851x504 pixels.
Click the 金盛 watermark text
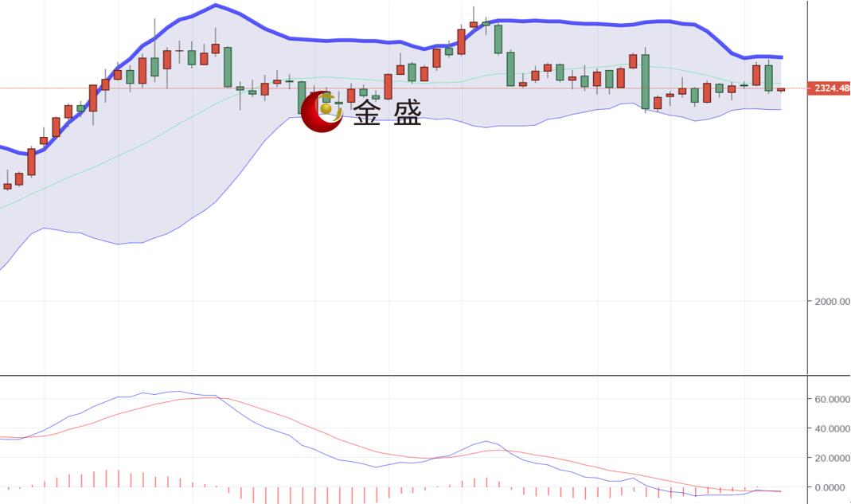coord(387,113)
